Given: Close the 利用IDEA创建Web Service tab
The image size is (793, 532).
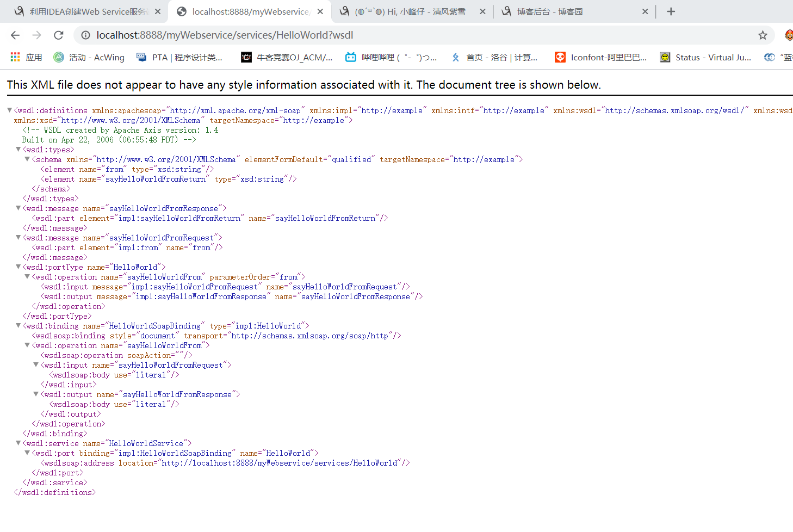Looking at the screenshot, I should point(158,11).
